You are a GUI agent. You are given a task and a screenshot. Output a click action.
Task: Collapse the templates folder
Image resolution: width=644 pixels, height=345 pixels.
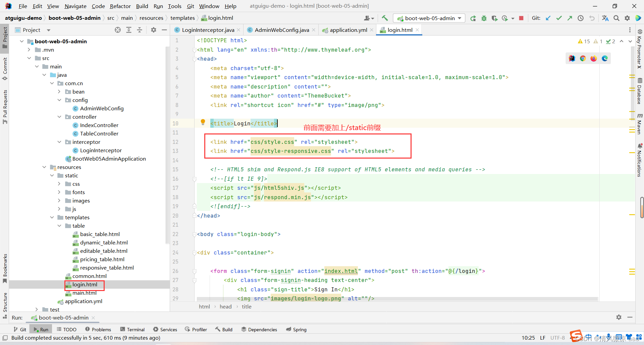coord(52,217)
